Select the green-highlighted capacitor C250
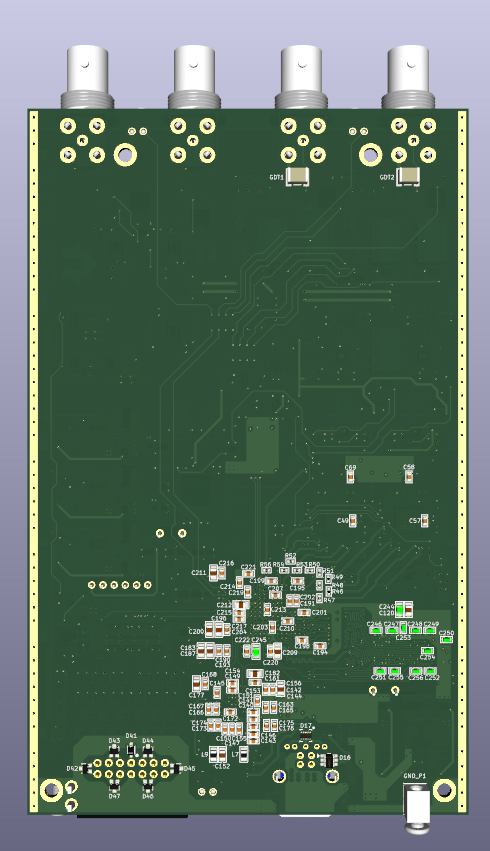Viewport: 490px width, 851px height. [447, 639]
